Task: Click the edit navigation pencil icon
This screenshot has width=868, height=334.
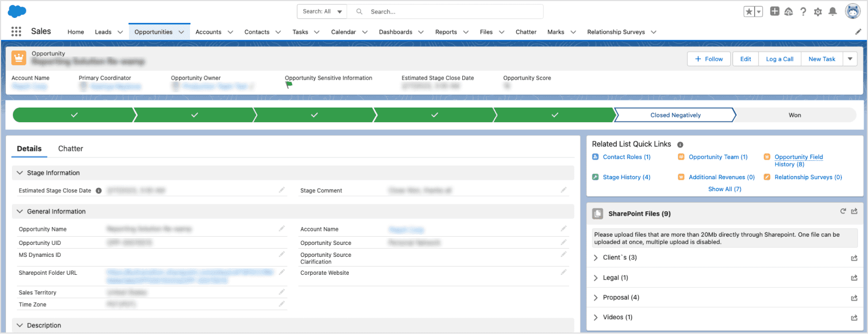Action: (x=858, y=31)
